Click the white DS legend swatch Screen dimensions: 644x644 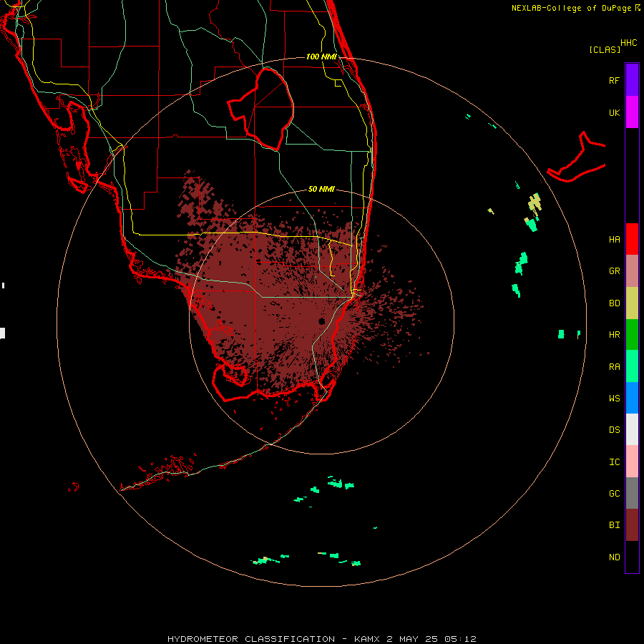click(x=632, y=429)
